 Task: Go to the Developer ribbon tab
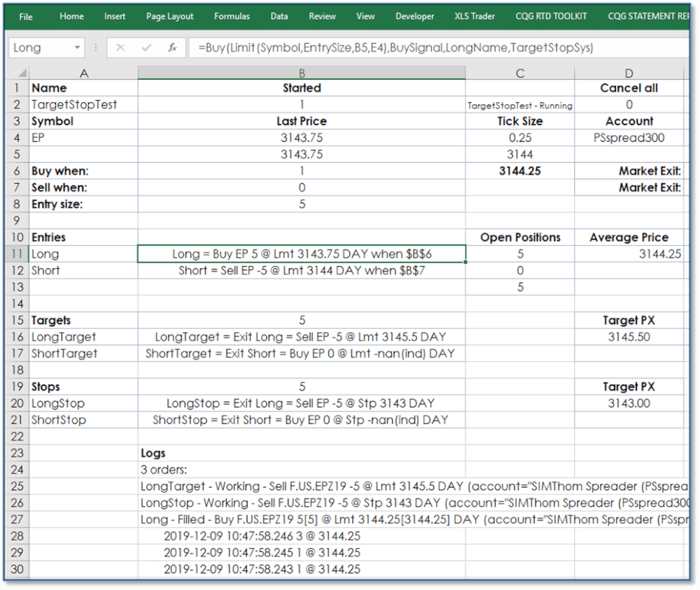414,16
